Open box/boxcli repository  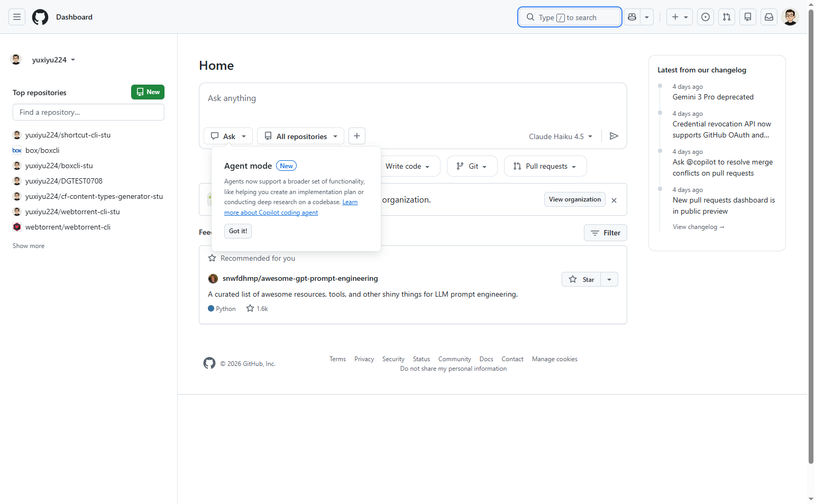pos(42,150)
